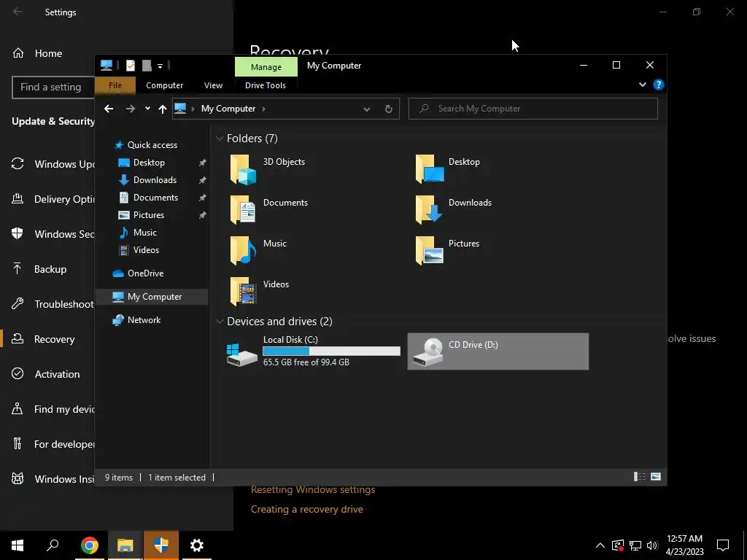Click Find a setting search box

pyautogui.click(x=53, y=87)
